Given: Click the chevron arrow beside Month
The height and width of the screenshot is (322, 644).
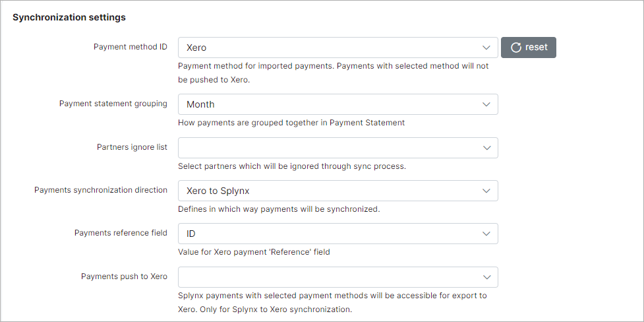Looking at the screenshot, I should click(x=486, y=104).
